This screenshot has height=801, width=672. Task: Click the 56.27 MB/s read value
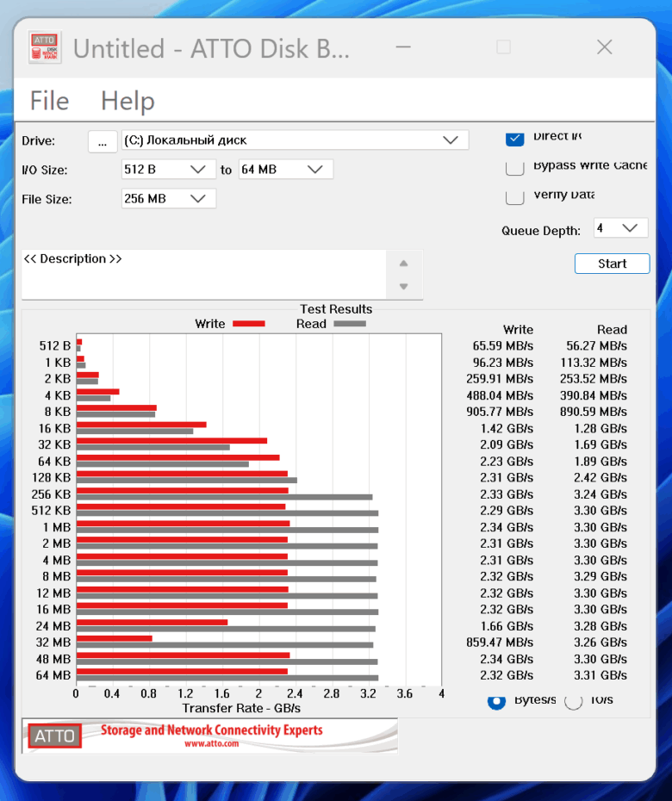coord(596,346)
